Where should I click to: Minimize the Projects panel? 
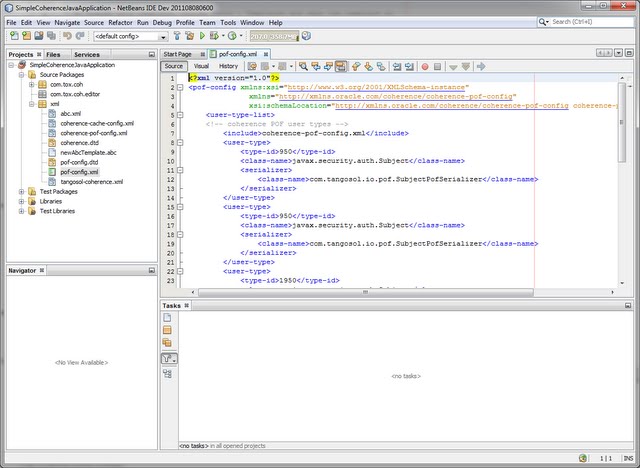(152, 54)
